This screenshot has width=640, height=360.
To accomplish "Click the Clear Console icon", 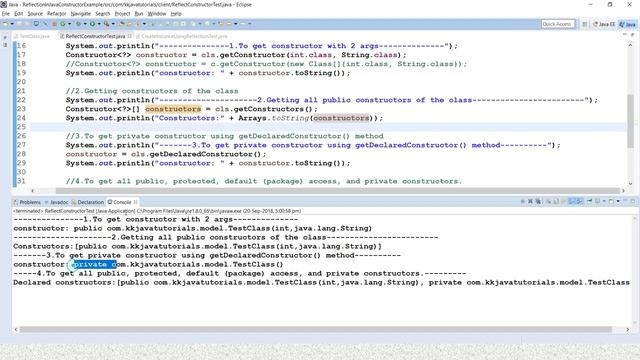I will tap(549, 201).
